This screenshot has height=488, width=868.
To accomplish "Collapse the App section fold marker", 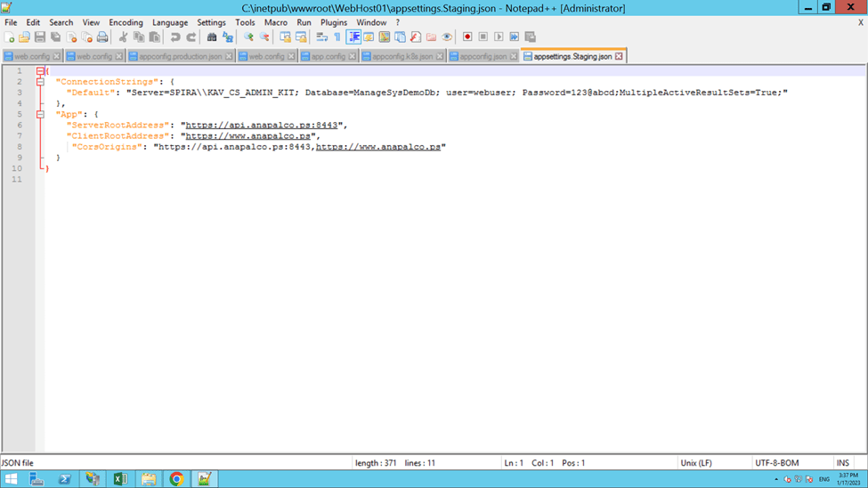I will pyautogui.click(x=40, y=115).
